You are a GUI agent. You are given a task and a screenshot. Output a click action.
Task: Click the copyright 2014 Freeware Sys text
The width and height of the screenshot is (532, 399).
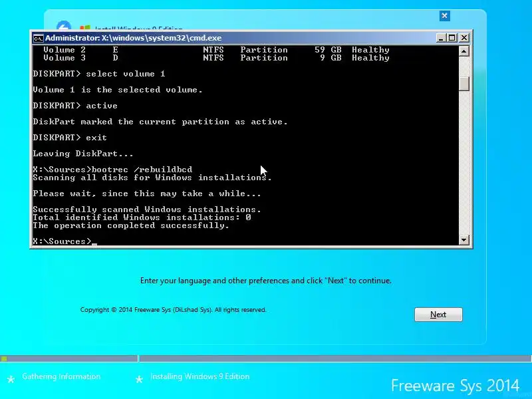pyautogui.click(x=174, y=310)
